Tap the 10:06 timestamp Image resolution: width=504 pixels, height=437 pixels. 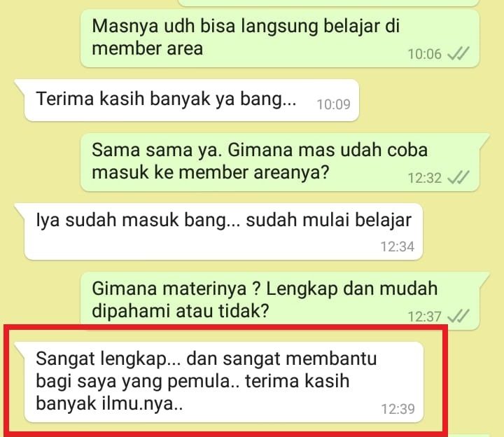tap(425, 54)
